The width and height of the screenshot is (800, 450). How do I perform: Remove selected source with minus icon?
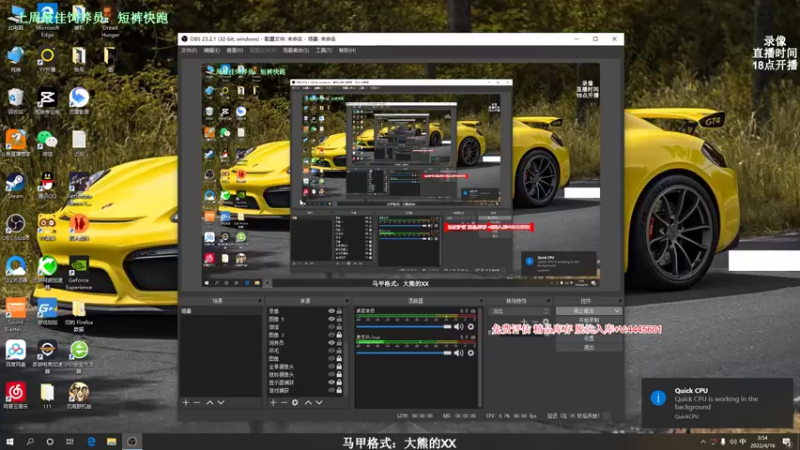(x=284, y=403)
